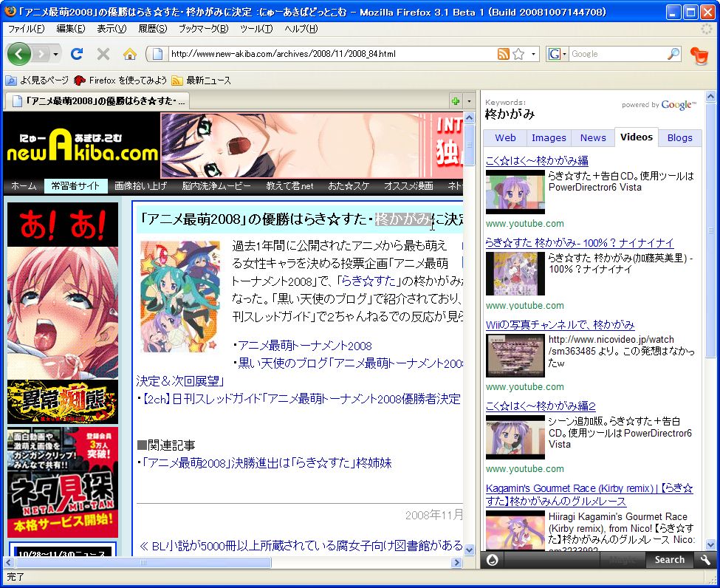Open the よく見るページ bookmark folder
Viewport: 720px width, 588px height.
pos(37,81)
